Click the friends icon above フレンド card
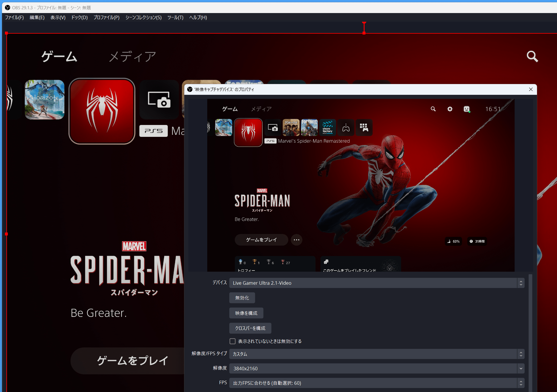 point(326,262)
